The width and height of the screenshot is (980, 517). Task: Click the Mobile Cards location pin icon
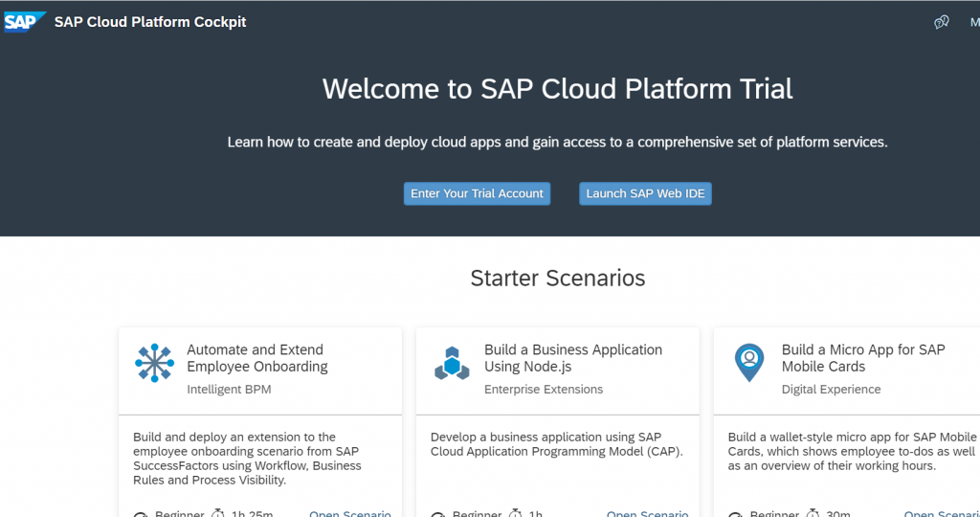tap(749, 363)
